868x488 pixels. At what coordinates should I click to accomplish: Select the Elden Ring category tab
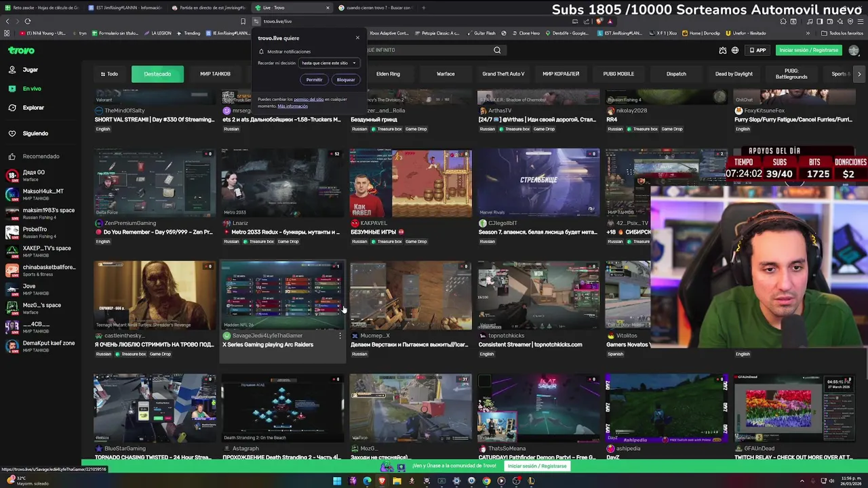click(x=388, y=74)
